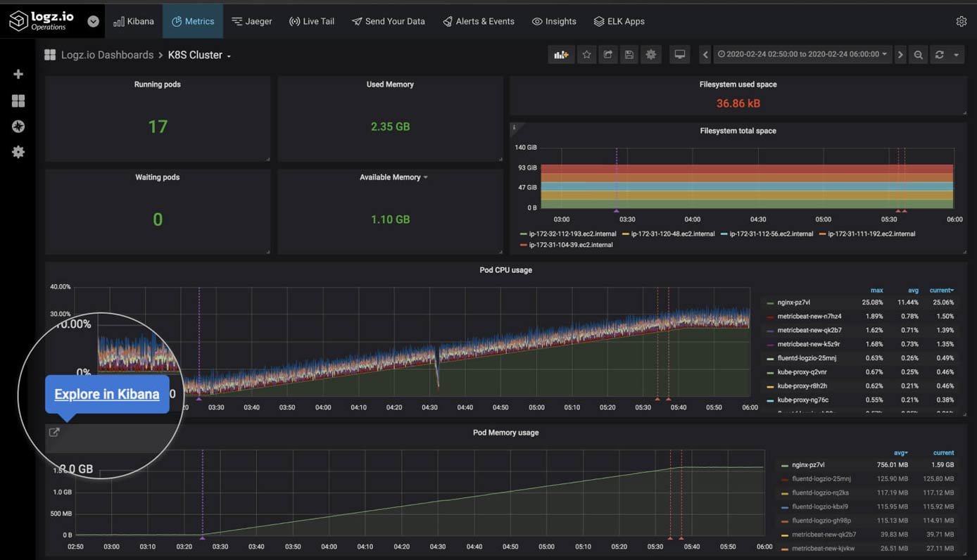Open the Explore compass icon in sidebar

(18, 126)
